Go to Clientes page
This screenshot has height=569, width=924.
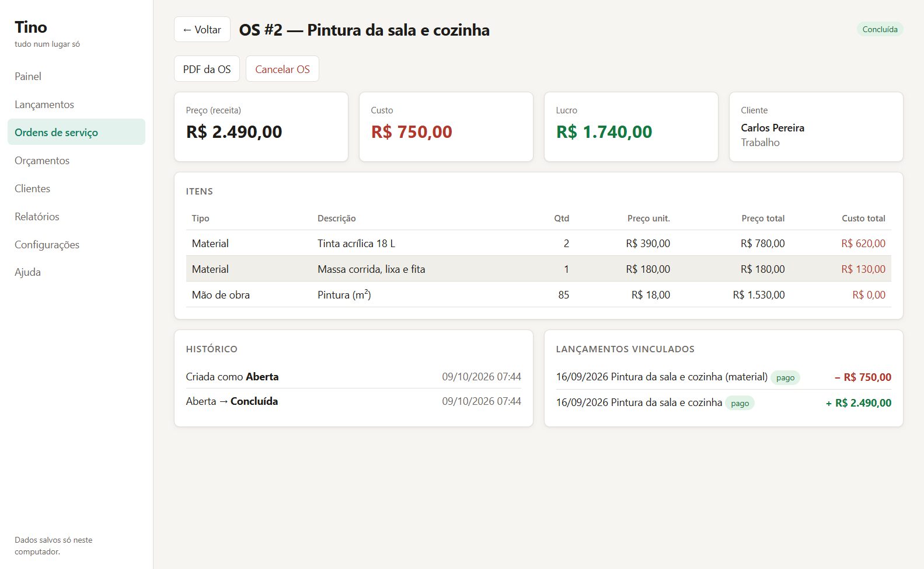pyautogui.click(x=76, y=189)
